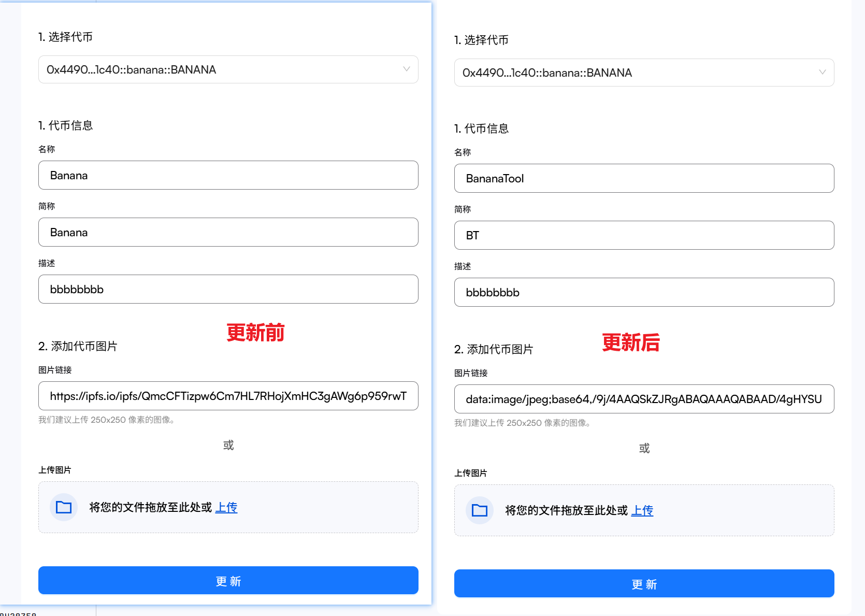Click the file drop zone text in 更新前 form
The width and height of the screenshot is (865, 616).
(150, 507)
